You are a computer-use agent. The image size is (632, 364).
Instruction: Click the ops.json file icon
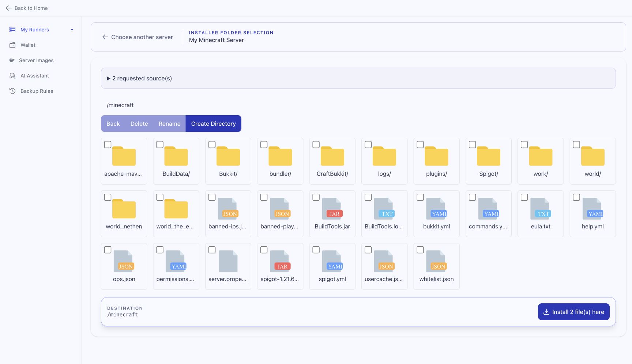coord(124,261)
